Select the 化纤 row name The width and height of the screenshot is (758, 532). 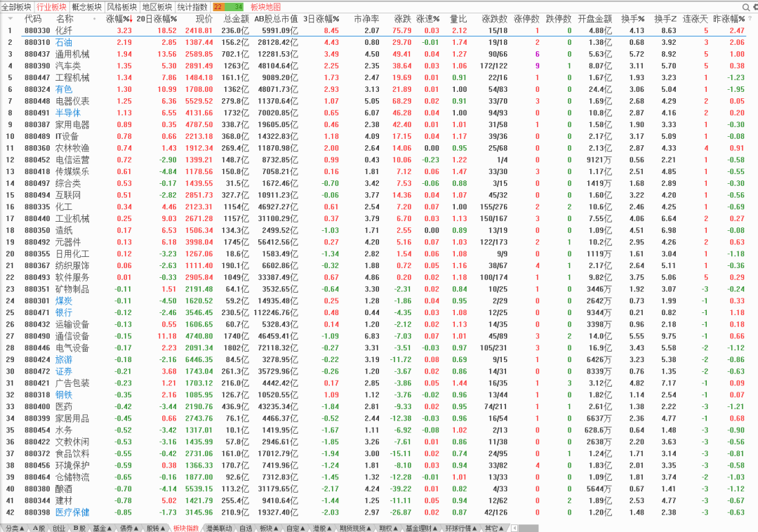coord(64,30)
